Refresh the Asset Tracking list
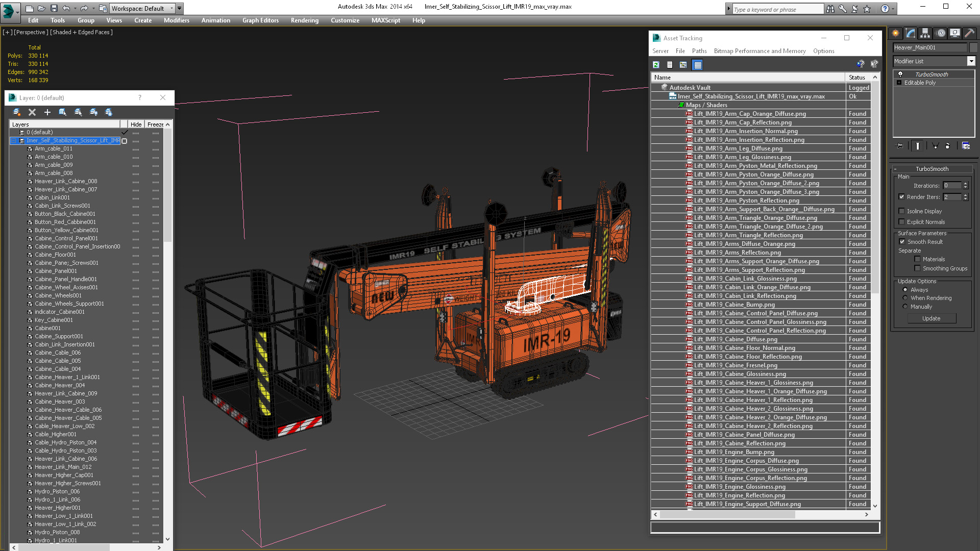980x551 pixels. coord(656,65)
